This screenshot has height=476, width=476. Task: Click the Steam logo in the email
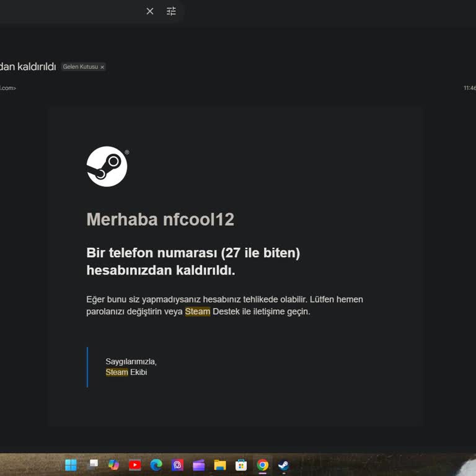(107, 166)
